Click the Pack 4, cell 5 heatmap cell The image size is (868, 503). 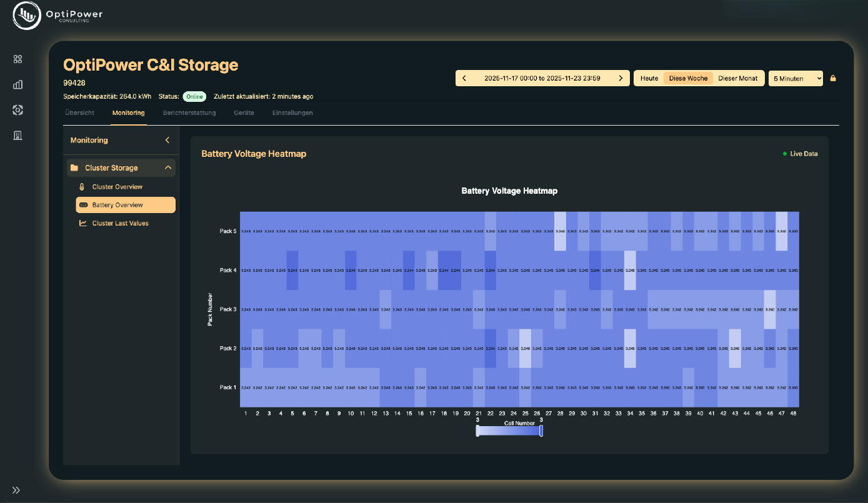tap(292, 271)
